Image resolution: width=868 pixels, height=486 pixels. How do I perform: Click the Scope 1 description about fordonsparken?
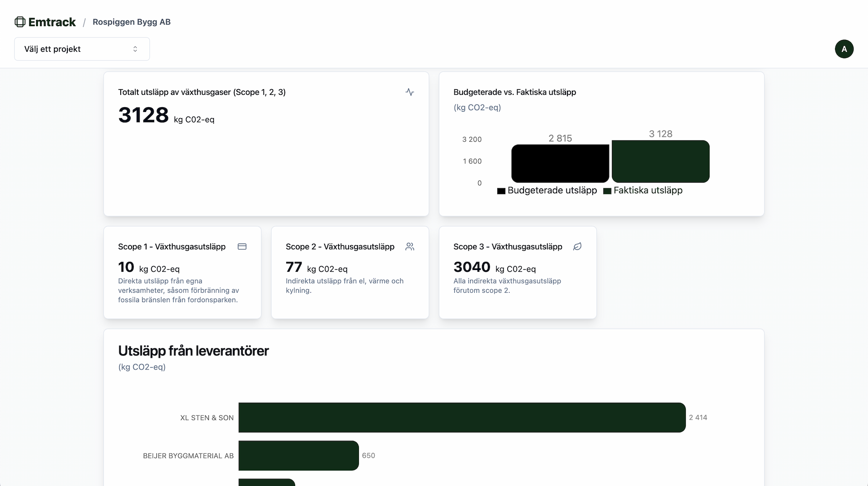179,290
